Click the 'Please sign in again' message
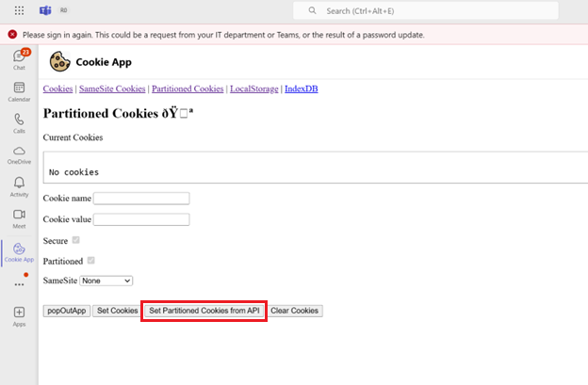This screenshot has height=385, width=588. 223,35
